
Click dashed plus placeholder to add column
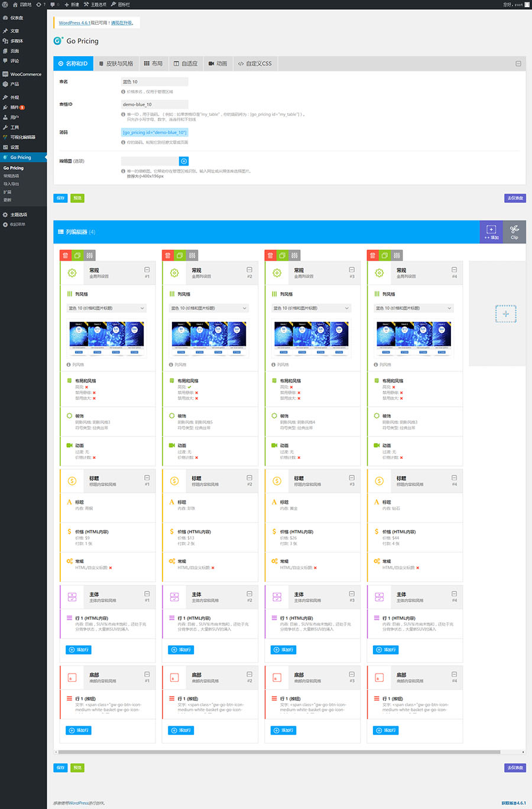(x=505, y=313)
